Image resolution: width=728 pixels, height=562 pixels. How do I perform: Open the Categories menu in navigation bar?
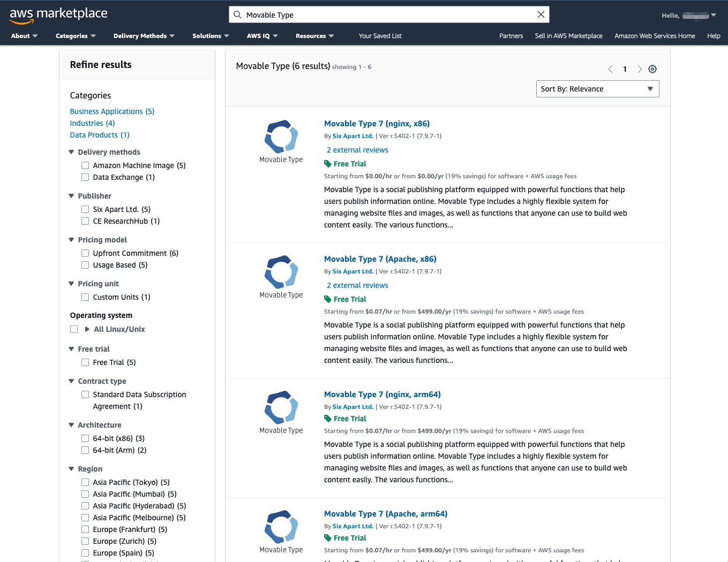pos(75,36)
